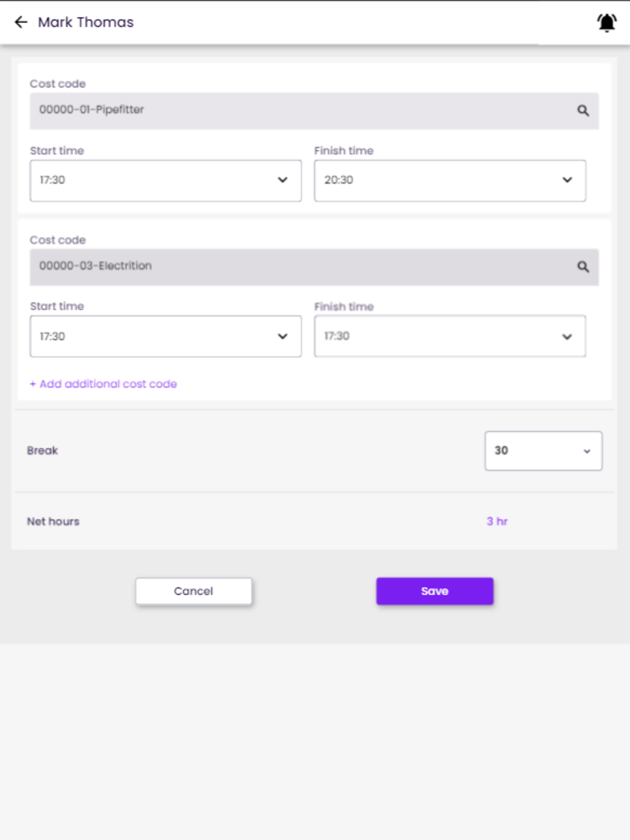
Task: Click the magnifier in the Electrition cost code field
Action: (x=583, y=267)
